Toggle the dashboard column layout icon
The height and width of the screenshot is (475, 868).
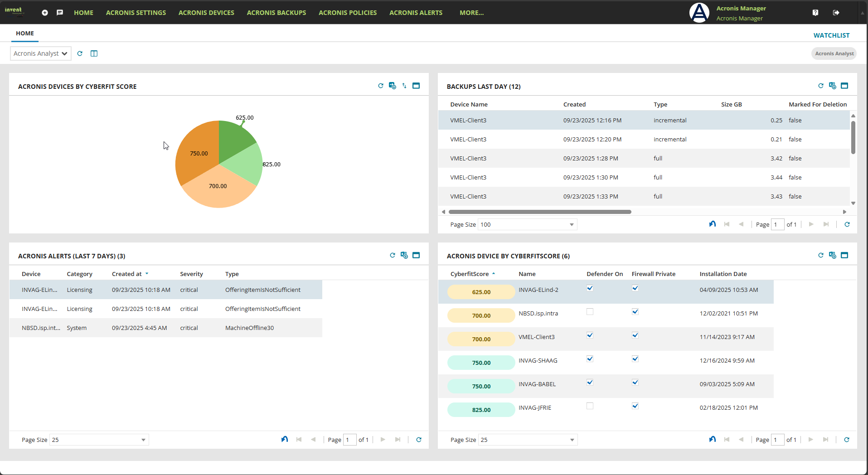coord(94,53)
